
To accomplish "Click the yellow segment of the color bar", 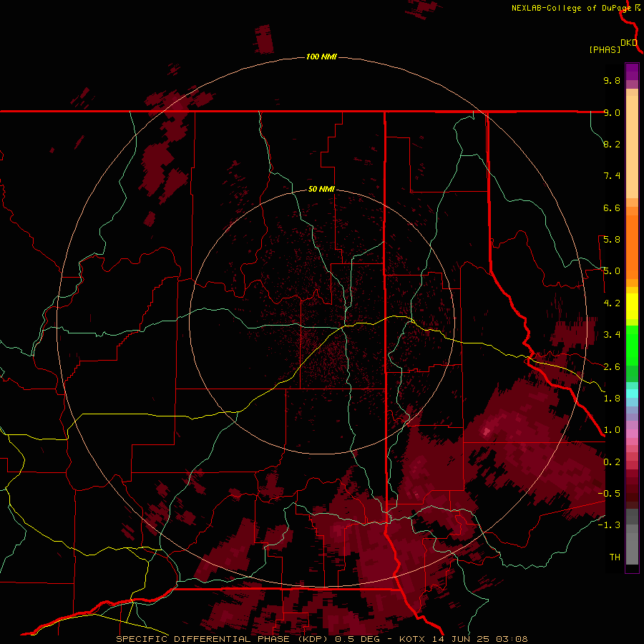I will coord(632,306).
